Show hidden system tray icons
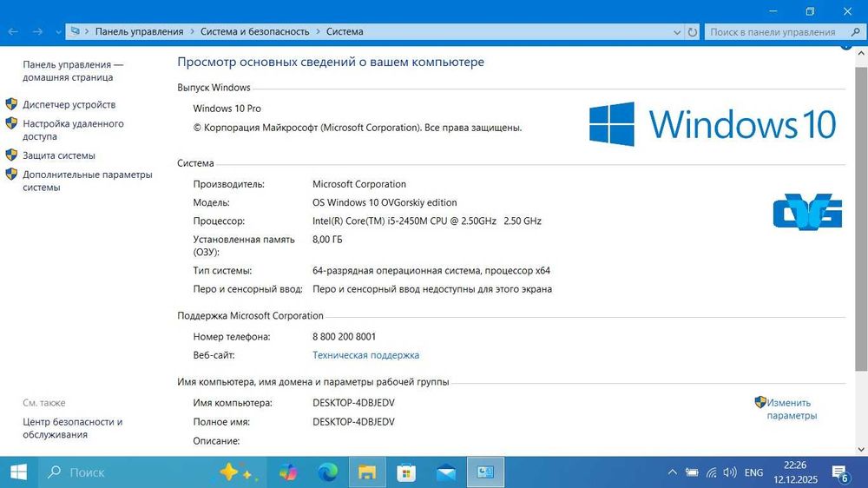Viewport: 868px width, 488px height. tap(672, 472)
